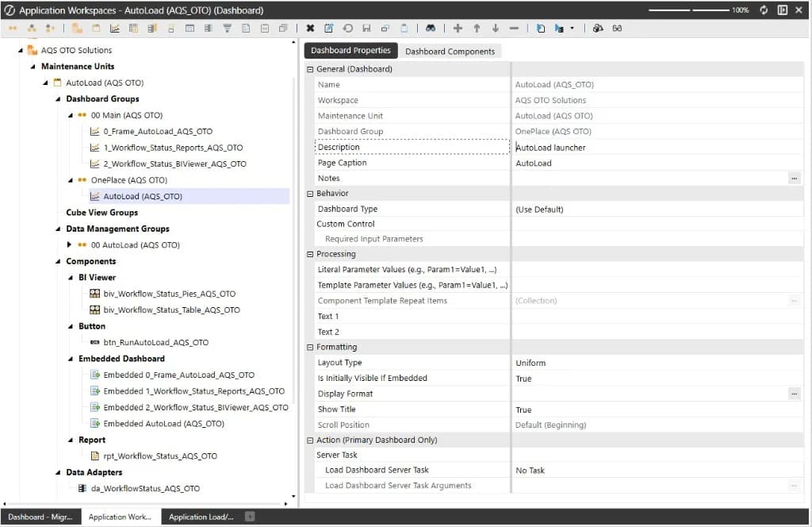Collapse the Processing property section

[310, 255]
